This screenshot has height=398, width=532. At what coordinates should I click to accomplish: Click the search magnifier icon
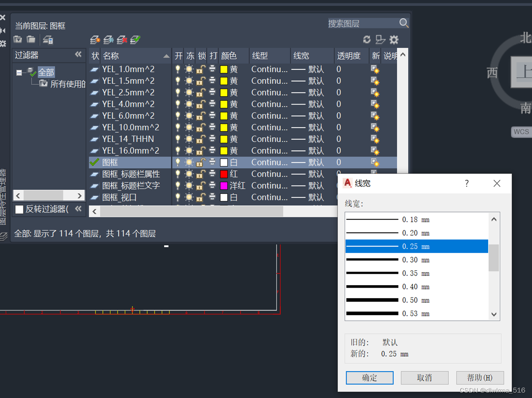coord(404,23)
